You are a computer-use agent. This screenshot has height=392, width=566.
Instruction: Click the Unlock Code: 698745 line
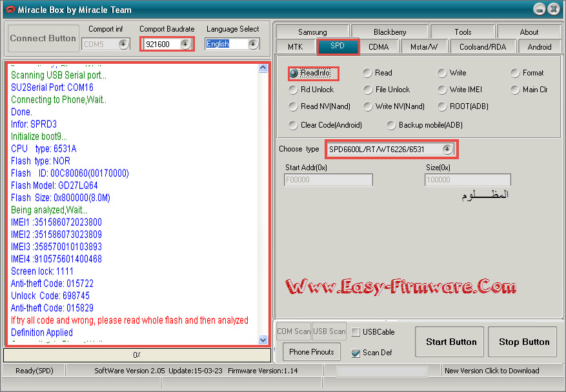tap(50, 296)
